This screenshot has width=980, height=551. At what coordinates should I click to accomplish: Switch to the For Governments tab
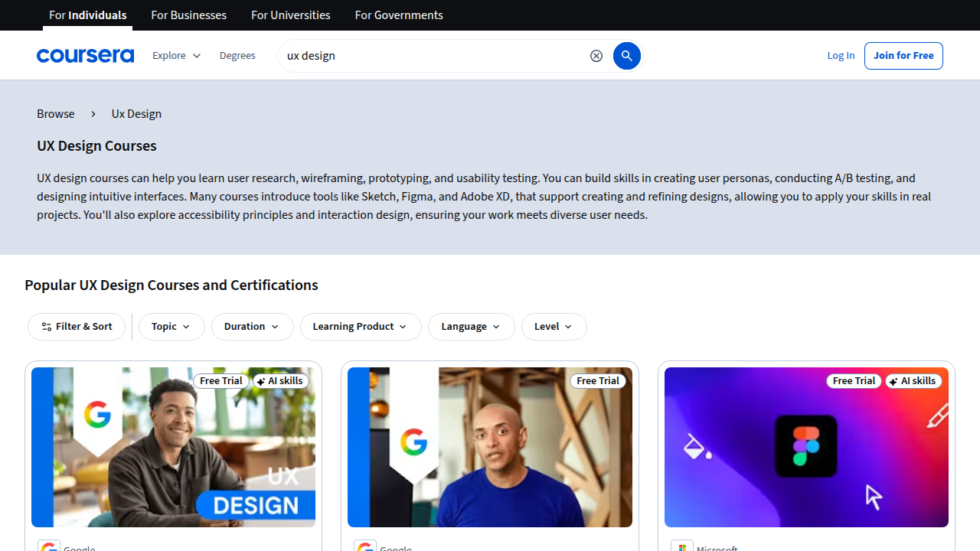tap(399, 15)
